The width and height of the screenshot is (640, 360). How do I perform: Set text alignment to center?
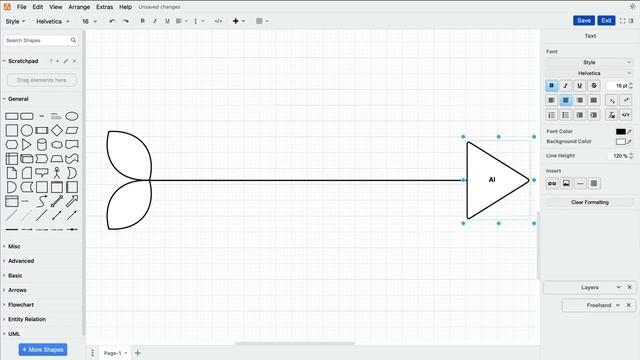(565, 100)
